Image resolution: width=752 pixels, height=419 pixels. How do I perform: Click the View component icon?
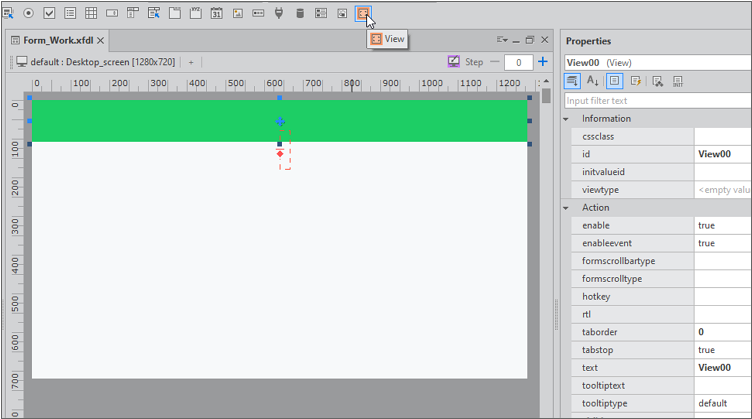pos(364,14)
